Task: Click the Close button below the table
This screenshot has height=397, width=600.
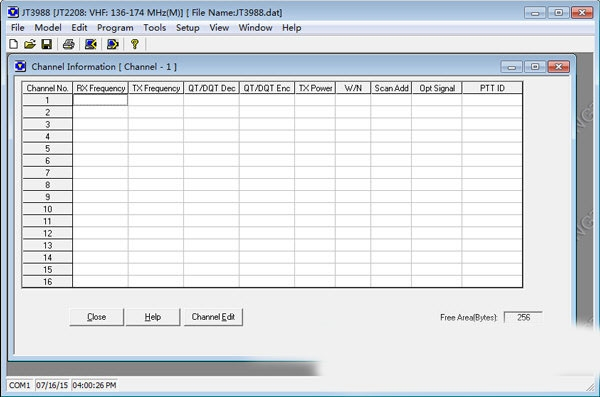Action: tap(96, 317)
